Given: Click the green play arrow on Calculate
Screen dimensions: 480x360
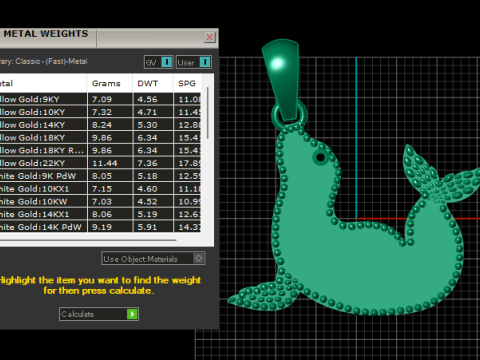Looking at the screenshot, I should pos(132,314).
